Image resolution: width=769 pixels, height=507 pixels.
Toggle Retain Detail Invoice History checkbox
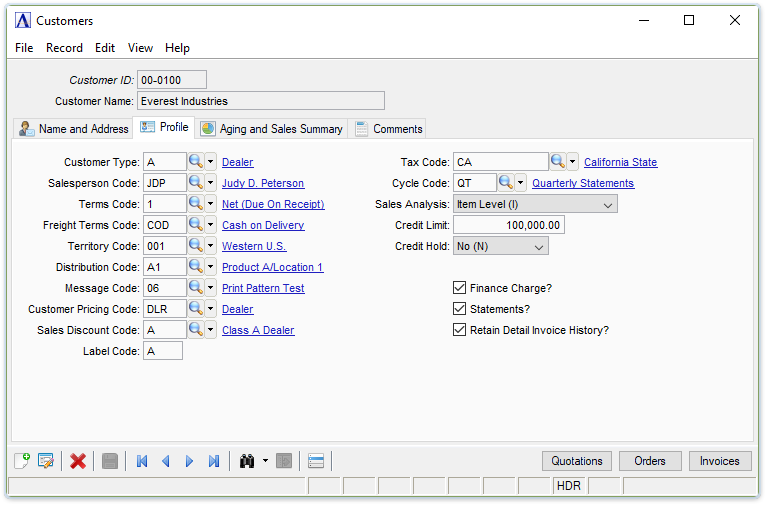pos(460,330)
